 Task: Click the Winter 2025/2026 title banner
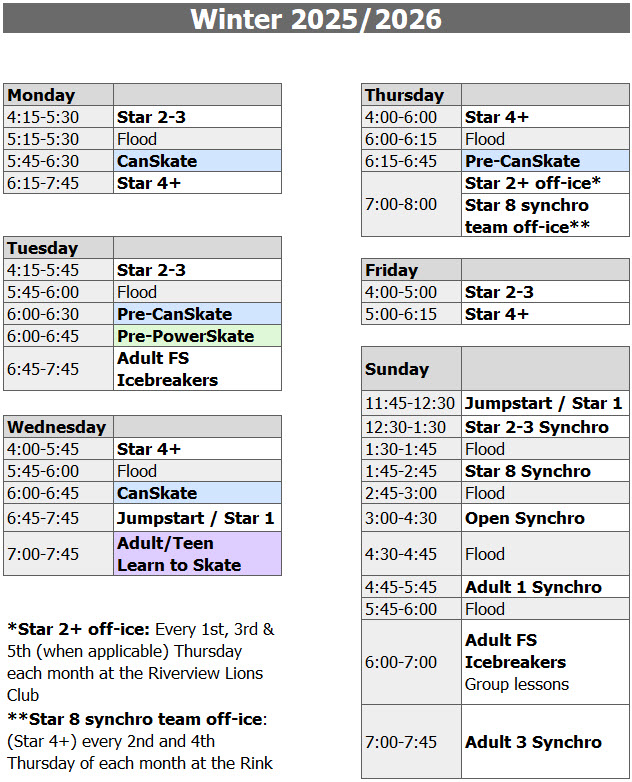coord(316,18)
